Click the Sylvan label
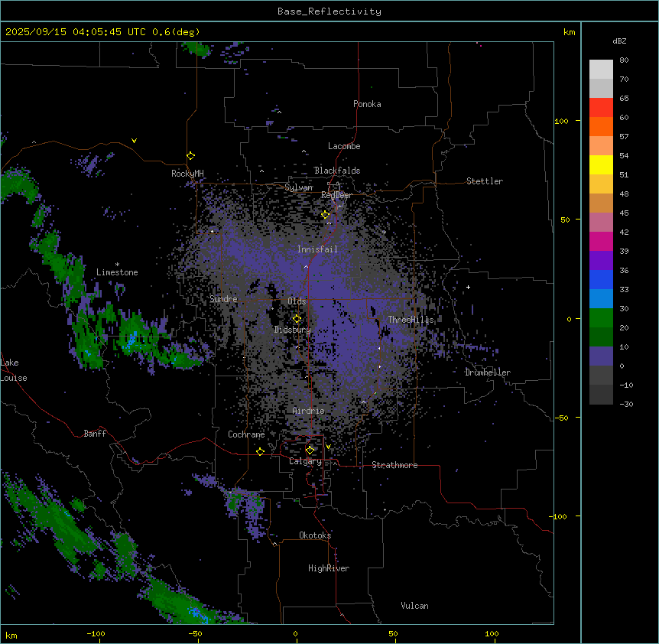This screenshot has width=659, height=644. (x=299, y=187)
